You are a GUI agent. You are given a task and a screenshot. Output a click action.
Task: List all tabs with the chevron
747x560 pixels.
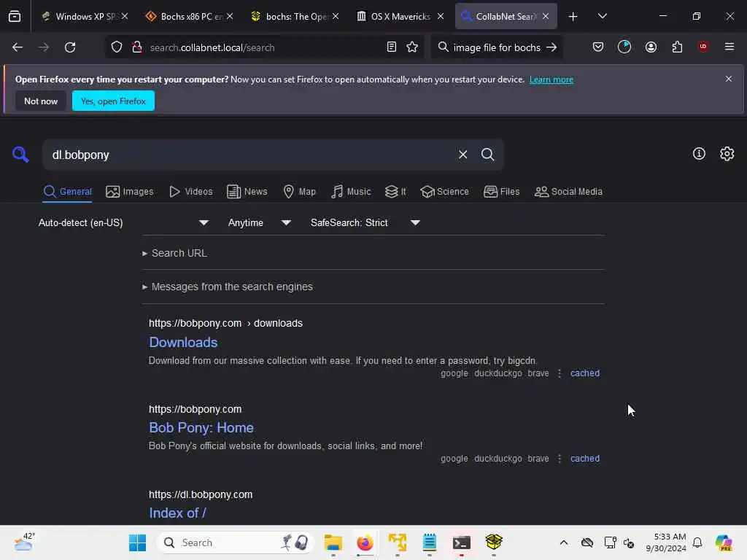(x=602, y=16)
